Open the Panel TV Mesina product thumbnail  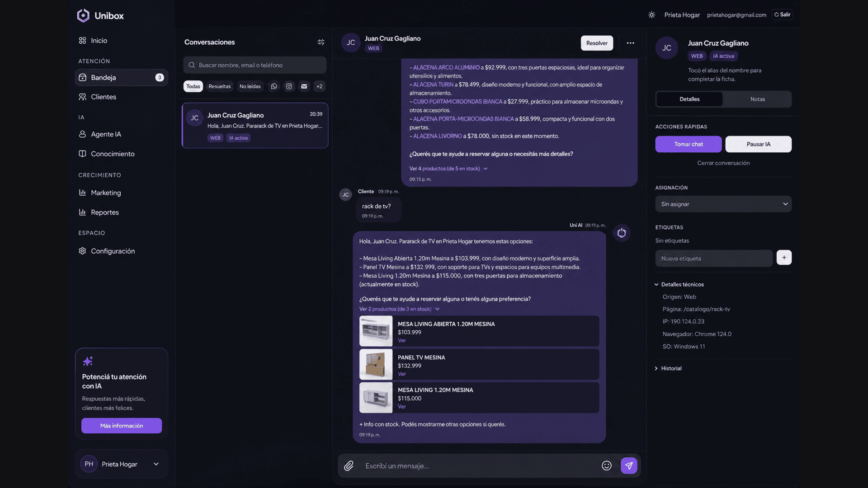(x=376, y=365)
